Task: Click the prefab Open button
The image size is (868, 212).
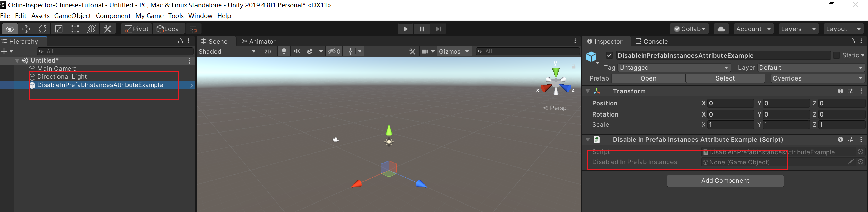Action: tap(648, 78)
